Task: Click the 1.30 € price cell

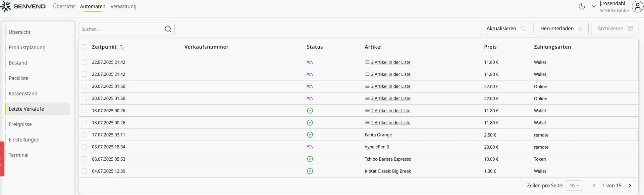Action: click(x=490, y=171)
